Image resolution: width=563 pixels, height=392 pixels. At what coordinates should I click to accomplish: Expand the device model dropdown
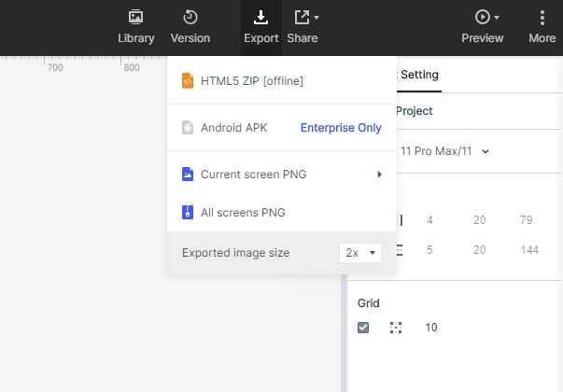click(486, 150)
